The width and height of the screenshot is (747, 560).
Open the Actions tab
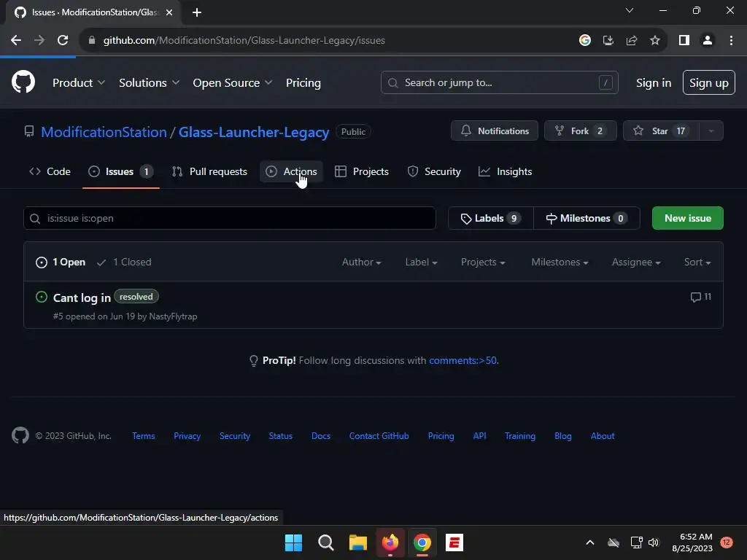291,171
